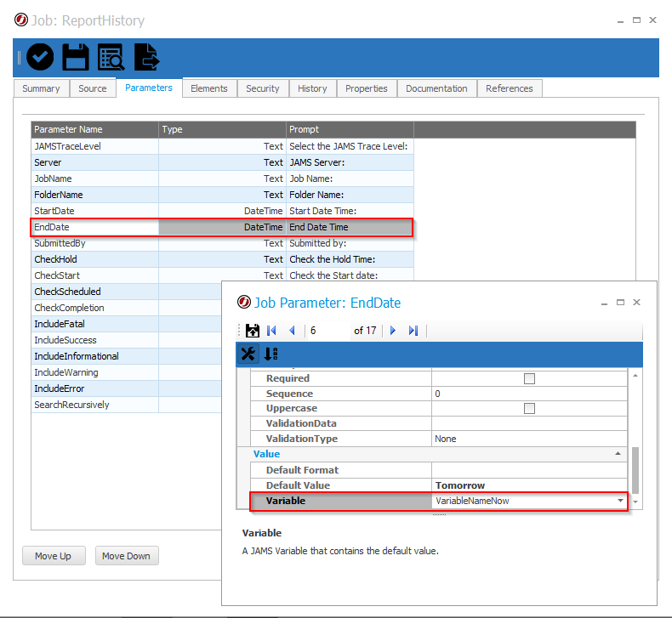Screen dimensions: 672x618
Task: Select the CheckScheduled parameter row
Action: pos(126,292)
